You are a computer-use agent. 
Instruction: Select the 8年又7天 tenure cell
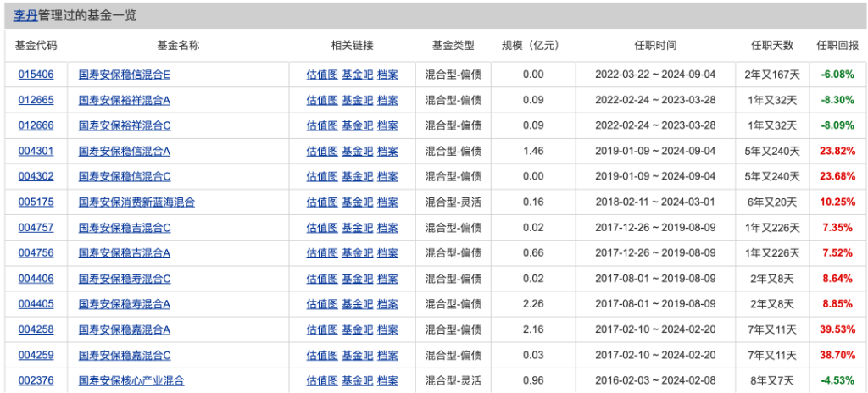click(x=773, y=380)
